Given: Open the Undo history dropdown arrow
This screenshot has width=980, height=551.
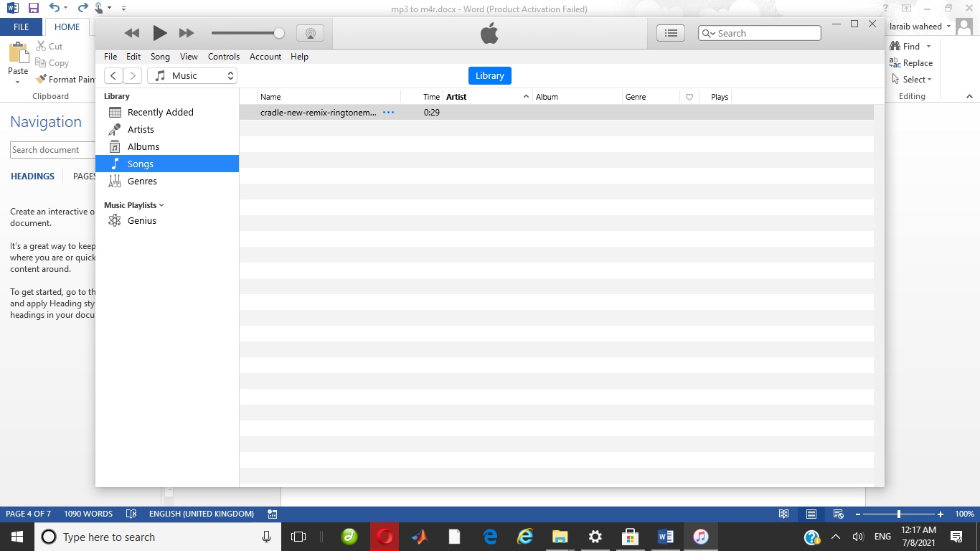Looking at the screenshot, I should pyautogui.click(x=66, y=9).
